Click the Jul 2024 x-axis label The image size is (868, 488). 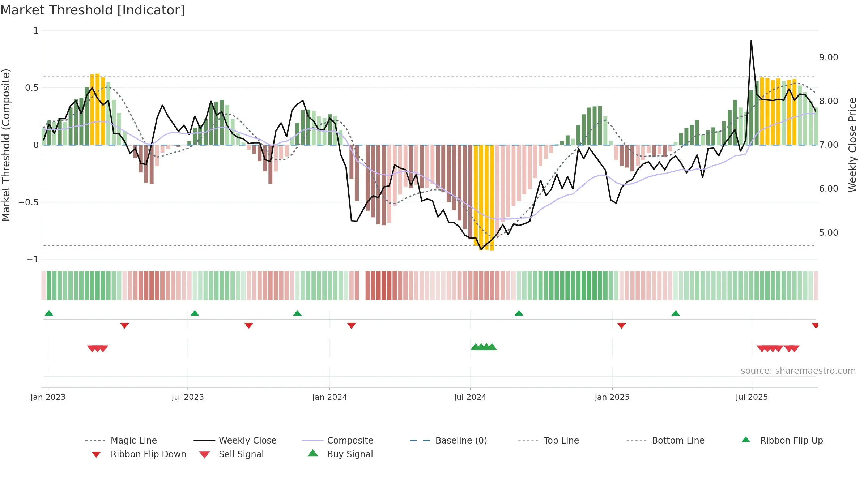pos(470,397)
